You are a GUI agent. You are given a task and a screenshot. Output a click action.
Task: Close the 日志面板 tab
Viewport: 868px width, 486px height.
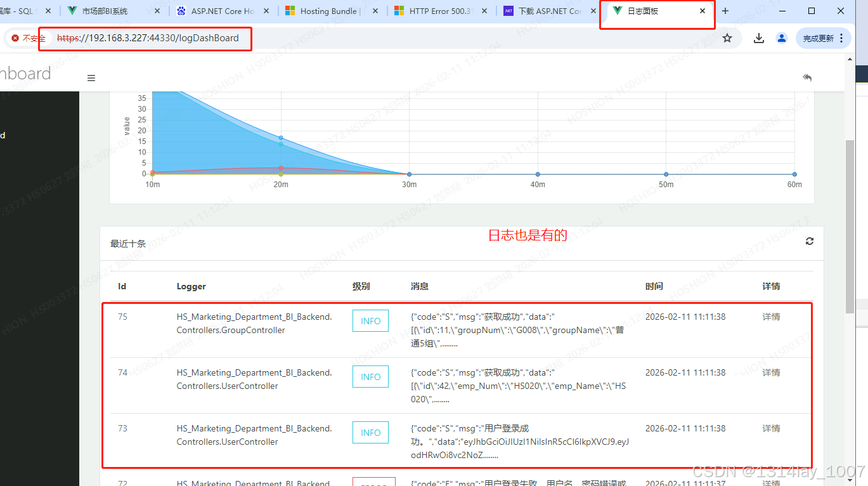coord(703,11)
